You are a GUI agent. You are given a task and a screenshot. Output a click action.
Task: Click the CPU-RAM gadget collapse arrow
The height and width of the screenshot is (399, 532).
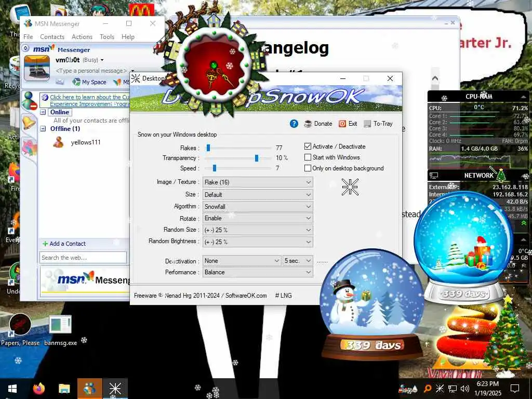click(x=523, y=97)
